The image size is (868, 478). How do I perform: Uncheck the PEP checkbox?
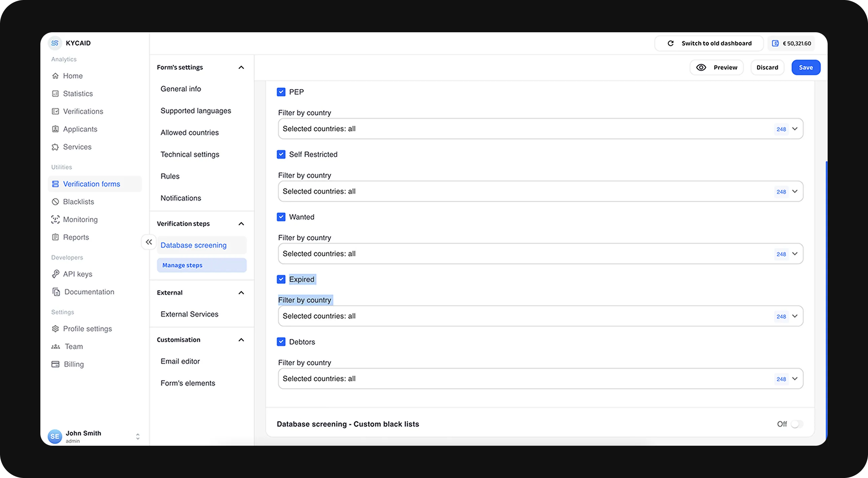281,92
